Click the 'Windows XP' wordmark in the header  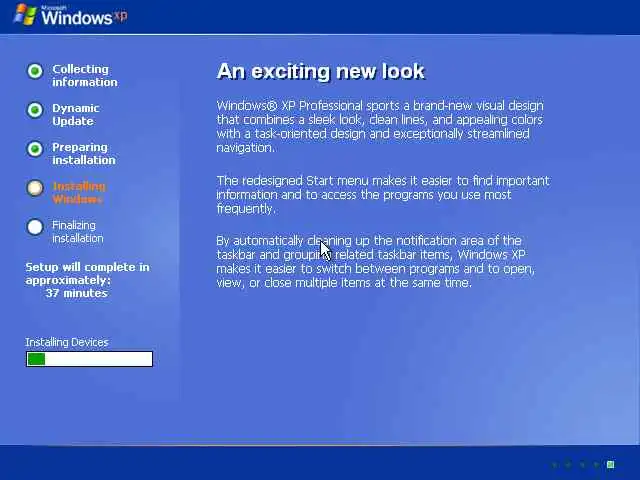click(84, 16)
